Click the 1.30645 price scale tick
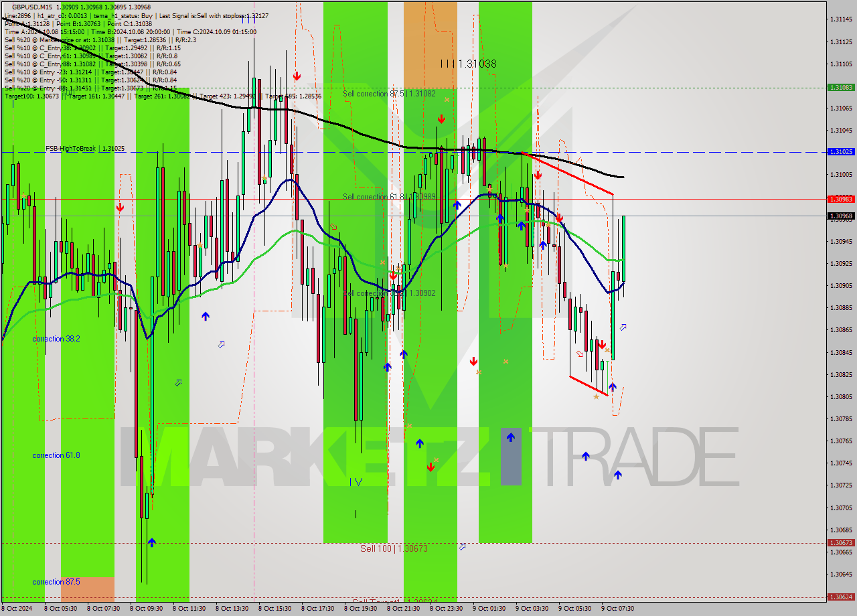 (841, 574)
